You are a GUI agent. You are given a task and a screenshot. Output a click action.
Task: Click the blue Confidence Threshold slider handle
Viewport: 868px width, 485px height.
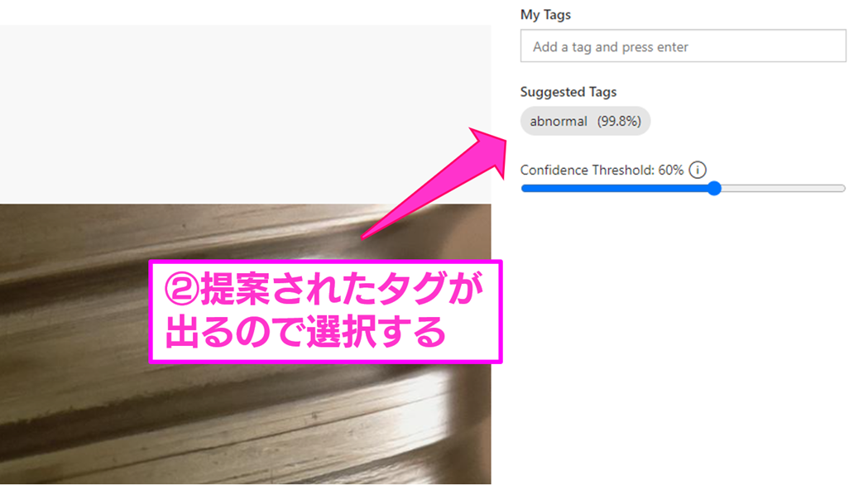tap(715, 188)
